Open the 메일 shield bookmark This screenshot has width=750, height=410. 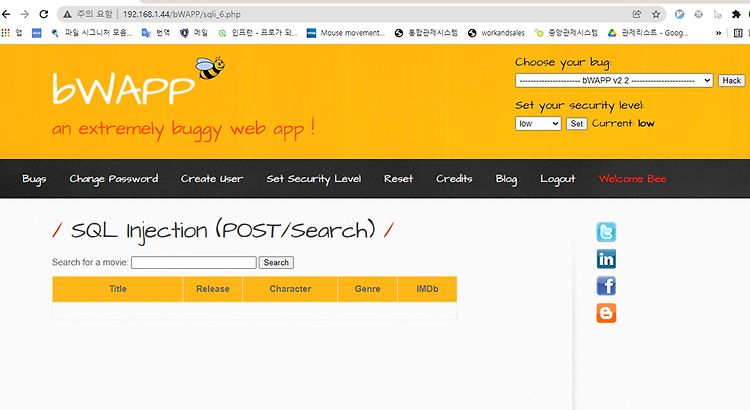coord(194,33)
